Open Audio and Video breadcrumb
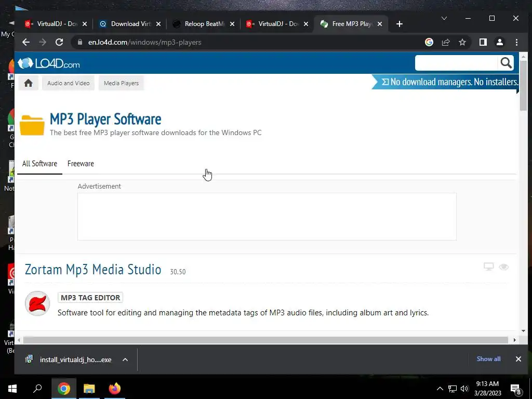The height and width of the screenshot is (399, 532). tap(69, 83)
